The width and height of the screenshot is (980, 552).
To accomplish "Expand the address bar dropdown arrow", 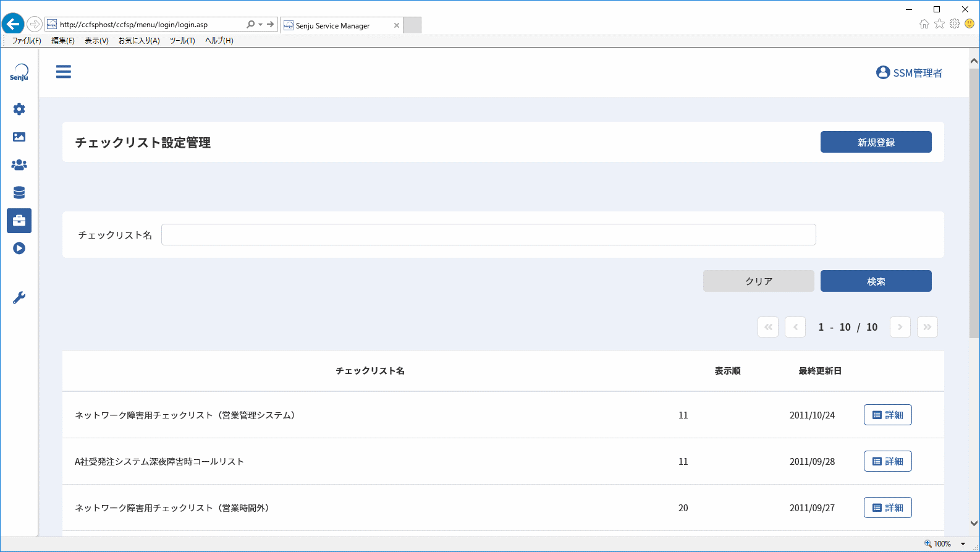I will [x=261, y=25].
